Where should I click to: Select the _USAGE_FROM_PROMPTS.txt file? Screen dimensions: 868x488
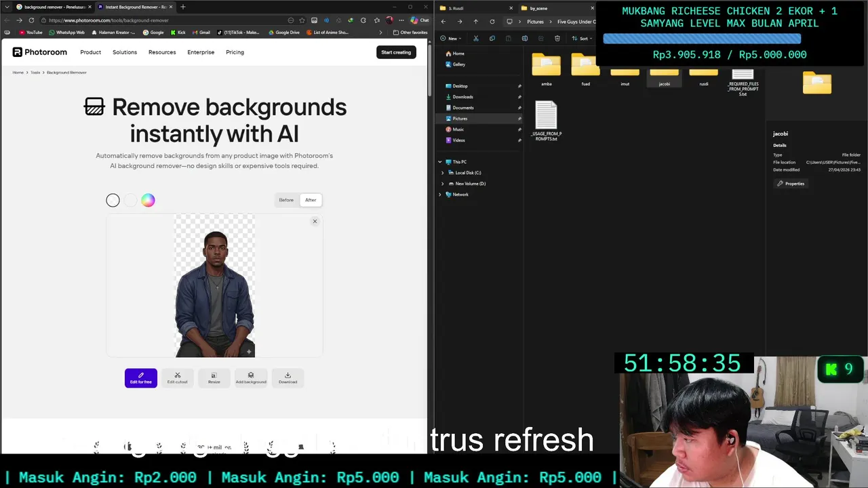(546, 121)
